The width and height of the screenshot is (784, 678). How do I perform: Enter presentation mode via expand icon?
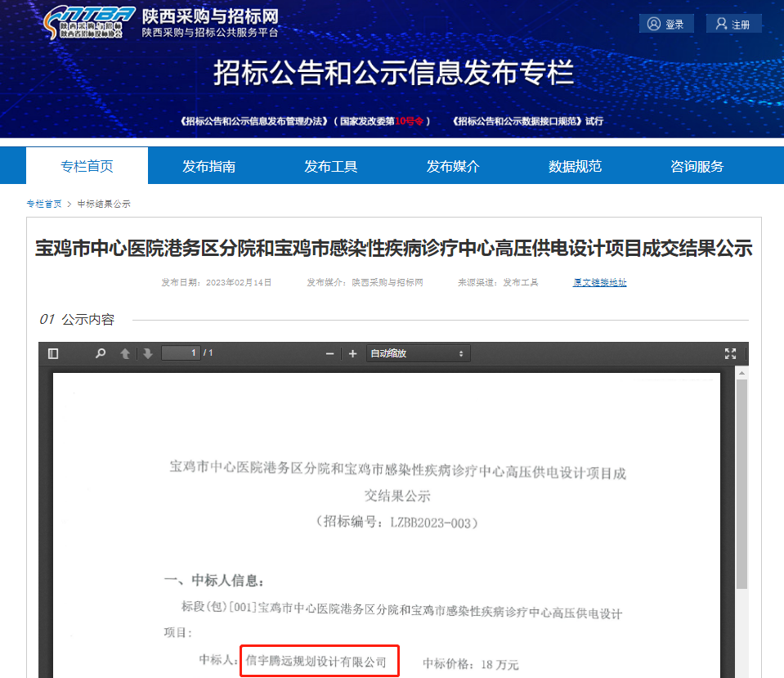click(x=730, y=353)
